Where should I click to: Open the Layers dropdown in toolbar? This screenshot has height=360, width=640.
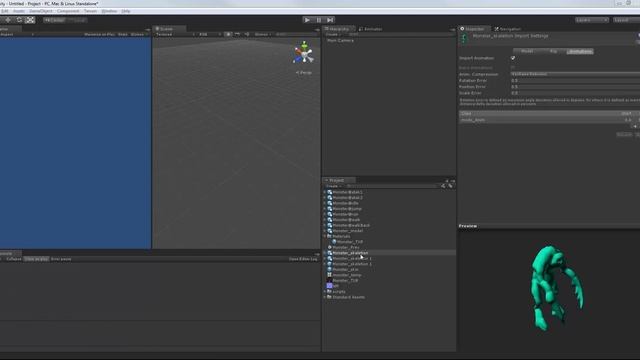coord(591,20)
